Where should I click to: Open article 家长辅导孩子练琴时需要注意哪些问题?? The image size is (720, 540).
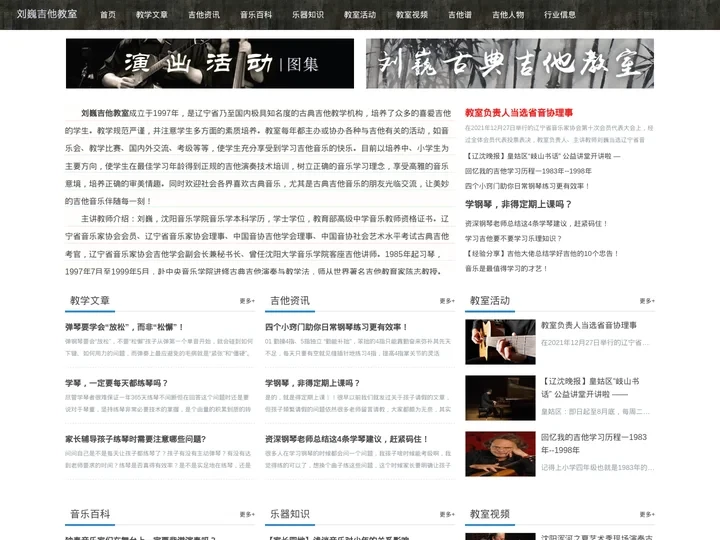(x=135, y=439)
